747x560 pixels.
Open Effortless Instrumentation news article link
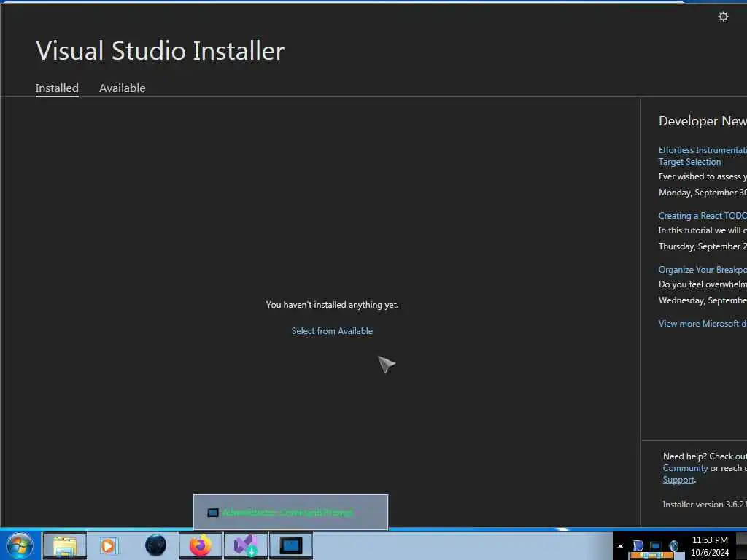[703, 156]
